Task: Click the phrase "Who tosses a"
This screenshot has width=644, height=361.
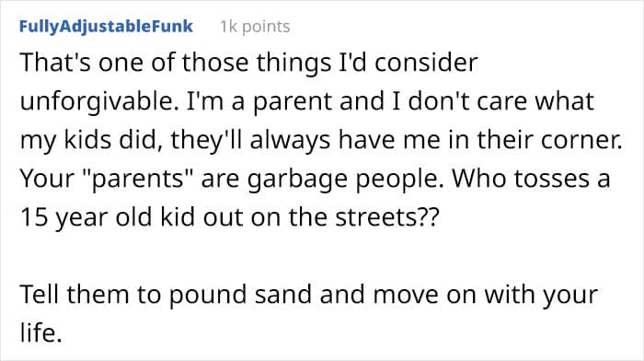Action: pyautogui.click(x=531, y=179)
